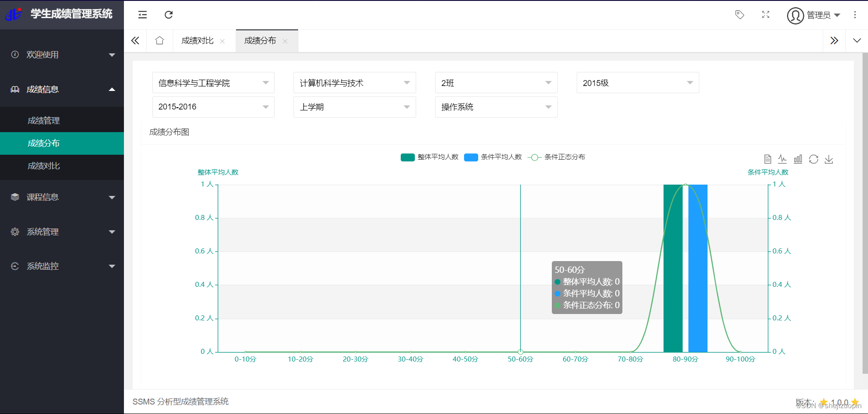868x414 pixels.
Task: Click the 0-10分 axis label
Action: click(246, 359)
